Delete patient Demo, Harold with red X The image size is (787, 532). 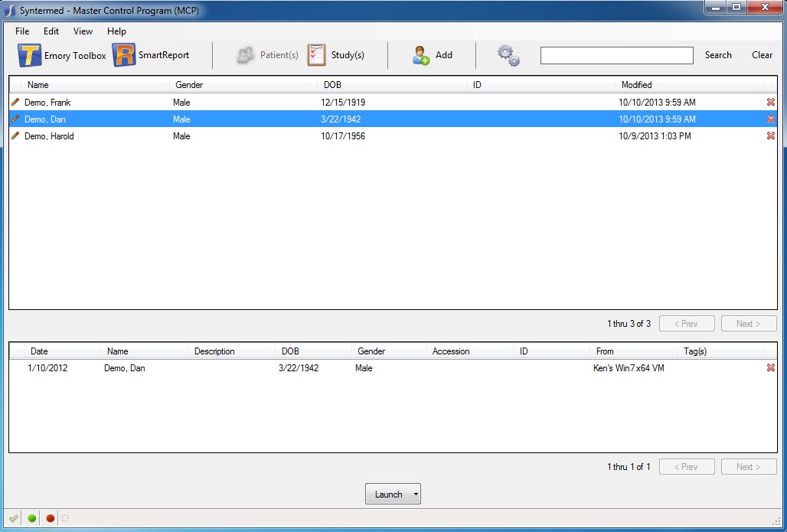770,135
